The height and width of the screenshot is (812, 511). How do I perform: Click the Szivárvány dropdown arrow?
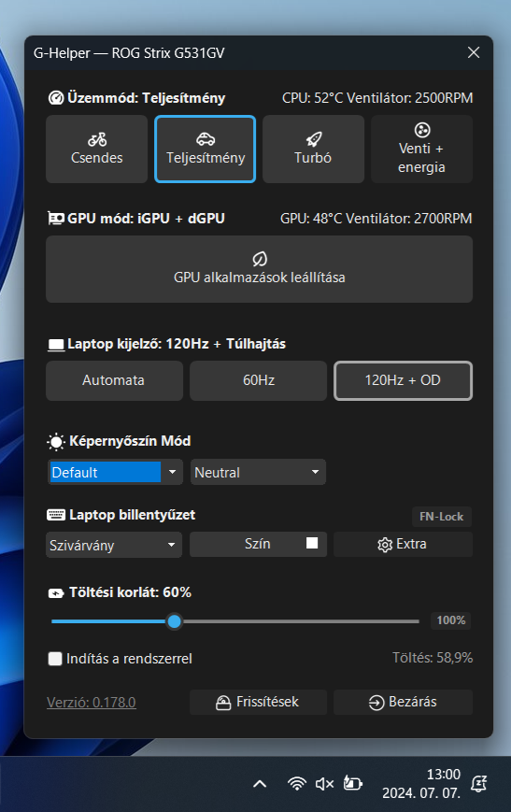[171, 546]
